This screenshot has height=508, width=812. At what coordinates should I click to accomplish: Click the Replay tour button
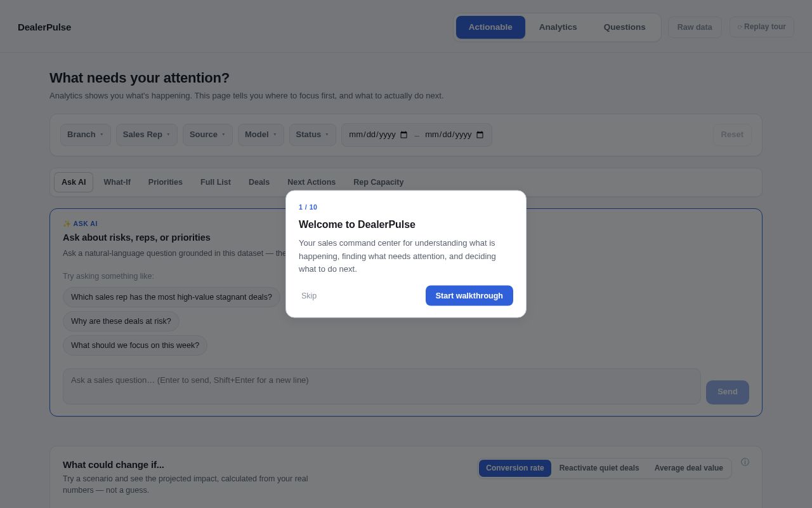point(762,27)
